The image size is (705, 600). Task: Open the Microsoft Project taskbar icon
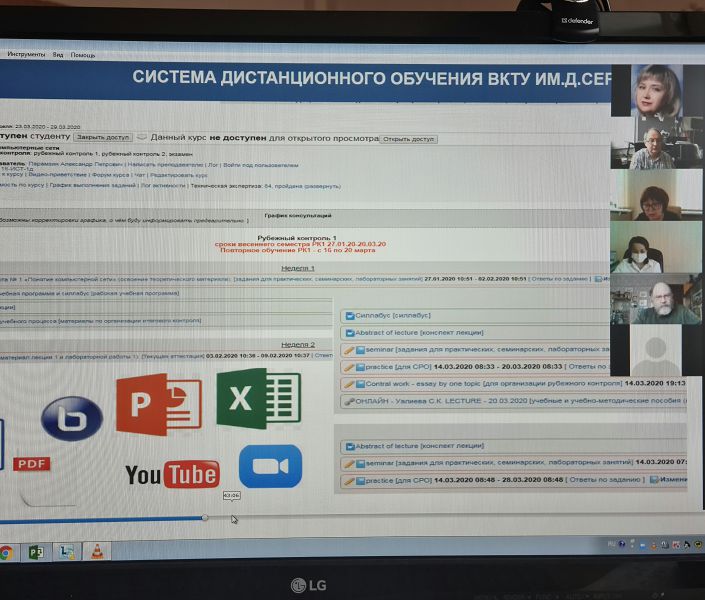pos(36,552)
